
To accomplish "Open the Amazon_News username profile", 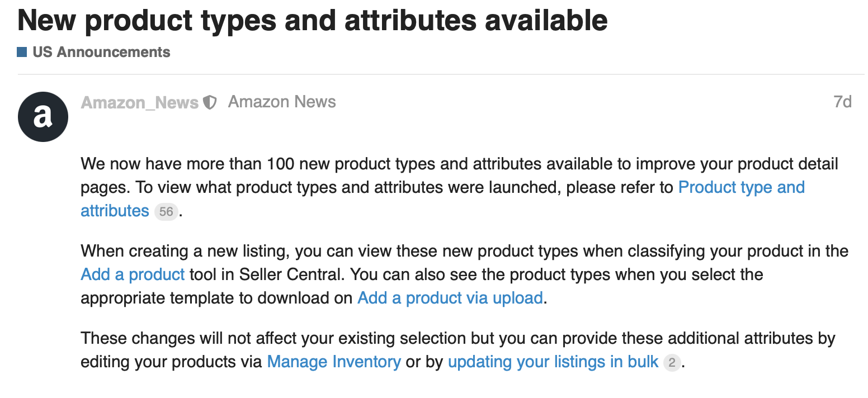I will click(x=140, y=103).
